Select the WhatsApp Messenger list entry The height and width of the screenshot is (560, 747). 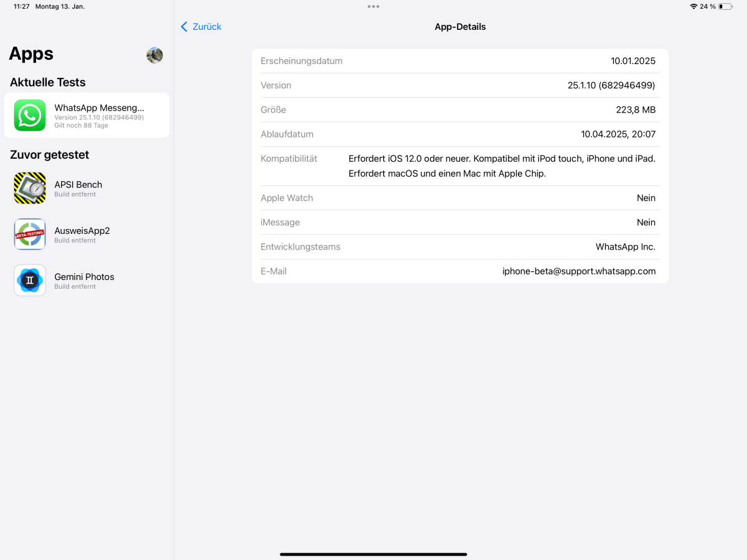coord(87,115)
